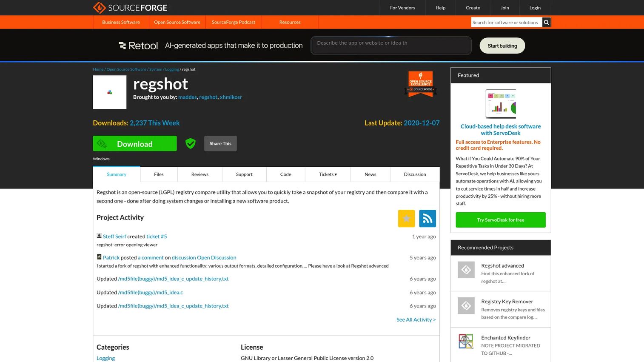The image size is (644, 362).
Task: Open the SourceForge Podcast menu item
Action: (234, 22)
